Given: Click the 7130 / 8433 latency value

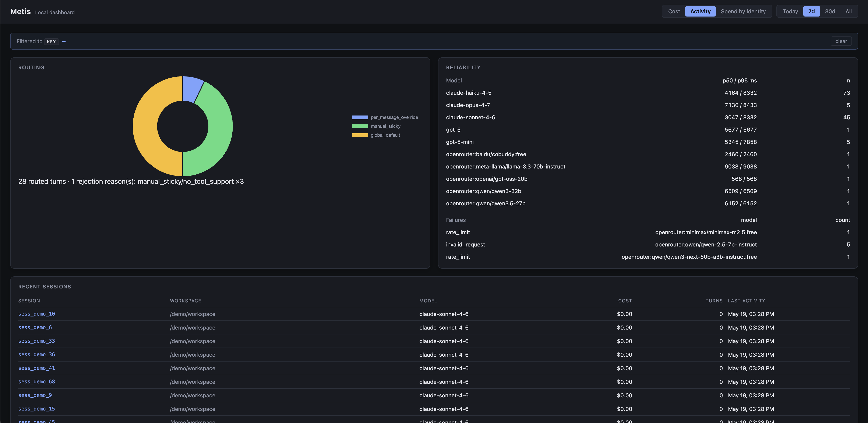Looking at the screenshot, I should tap(741, 105).
